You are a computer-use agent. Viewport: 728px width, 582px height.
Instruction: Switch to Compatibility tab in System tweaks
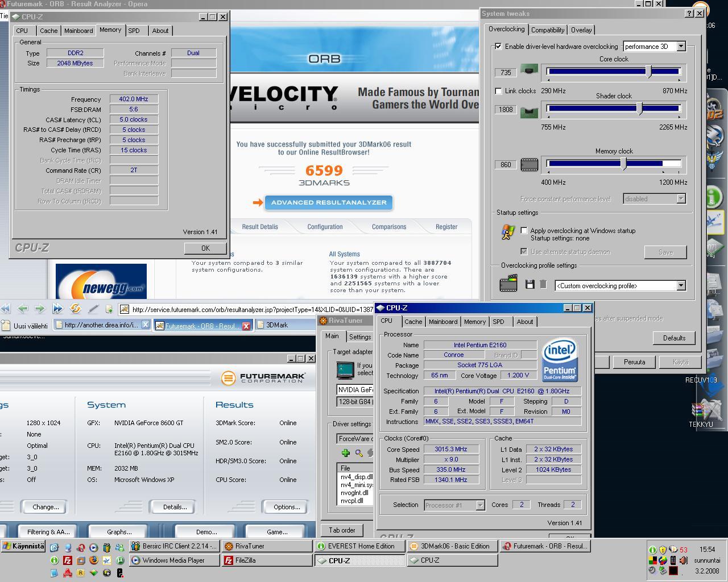pyautogui.click(x=548, y=30)
